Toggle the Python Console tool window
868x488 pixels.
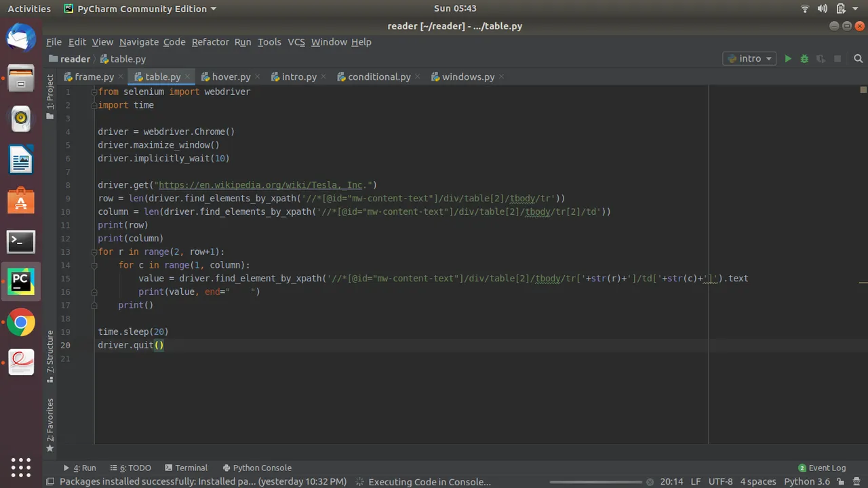point(256,468)
